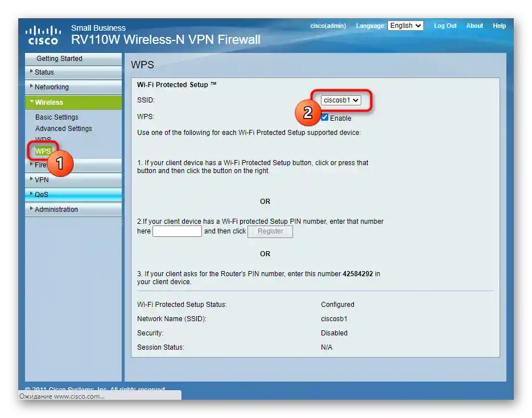532x418 pixels.
Task: Click the Register button
Action: [270, 231]
